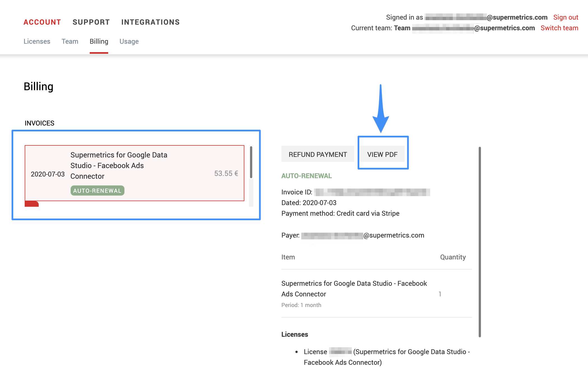
Task: Click the red tab below invoice card
Action: click(x=31, y=204)
